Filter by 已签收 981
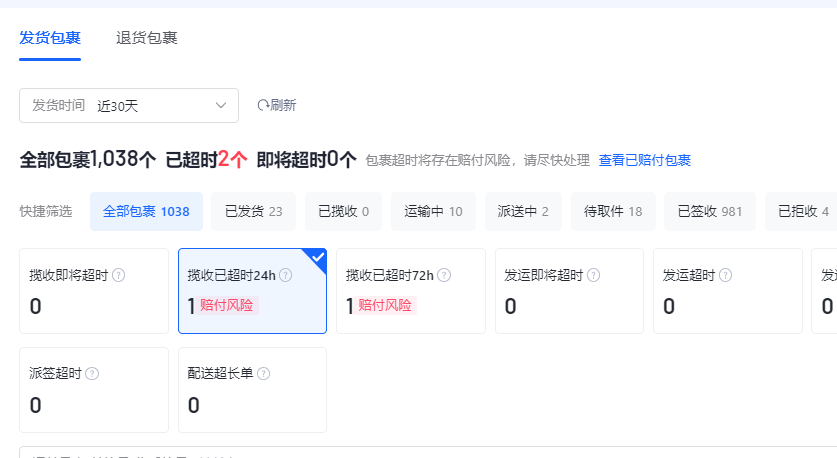 pyautogui.click(x=710, y=211)
